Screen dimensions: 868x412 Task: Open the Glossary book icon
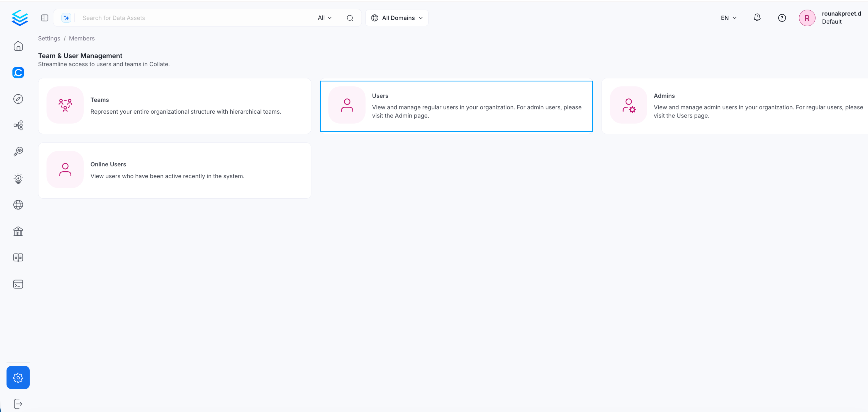18,257
